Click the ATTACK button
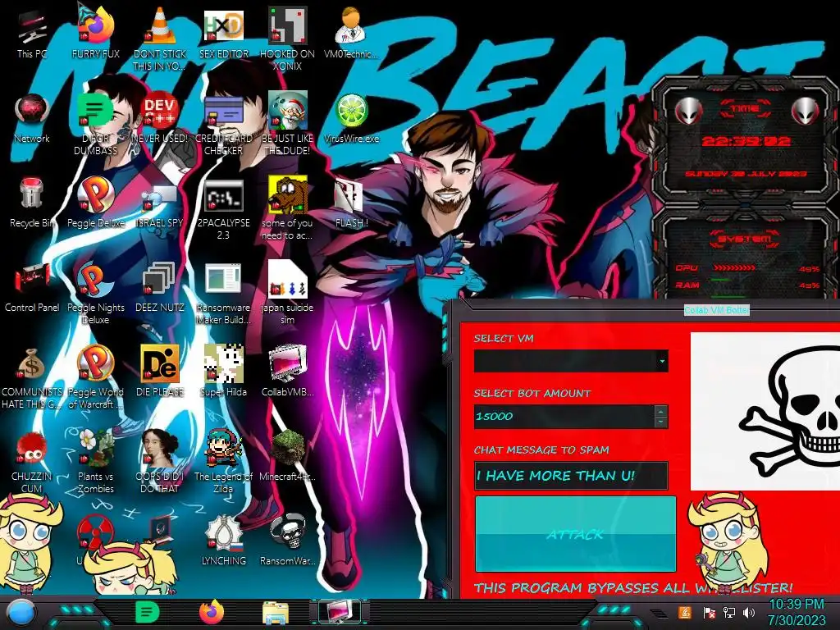The image size is (840, 630). point(575,534)
